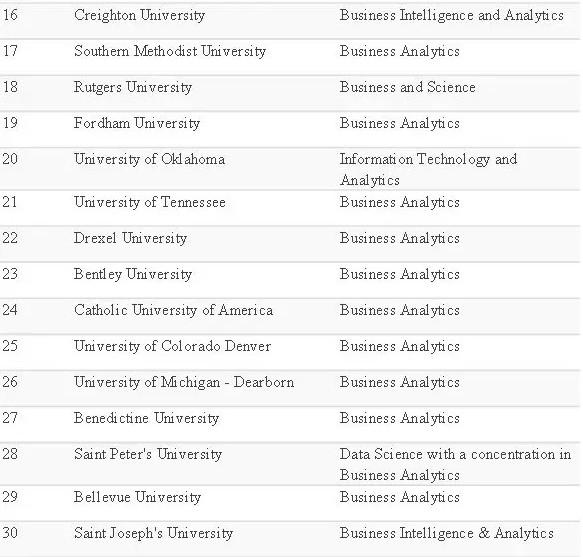Image resolution: width=583 pixels, height=557 pixels.
Task: Click Saint Joseph's University name
Action: [x=153, y=534]
